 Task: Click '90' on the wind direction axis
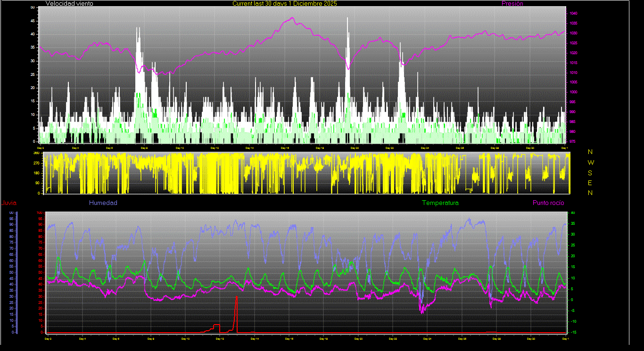(x=37, y=183)
